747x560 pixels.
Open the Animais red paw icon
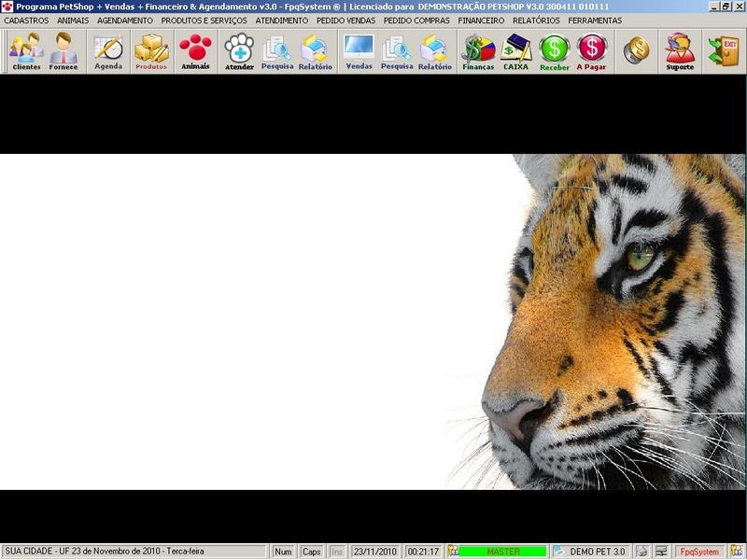(195, 51)
